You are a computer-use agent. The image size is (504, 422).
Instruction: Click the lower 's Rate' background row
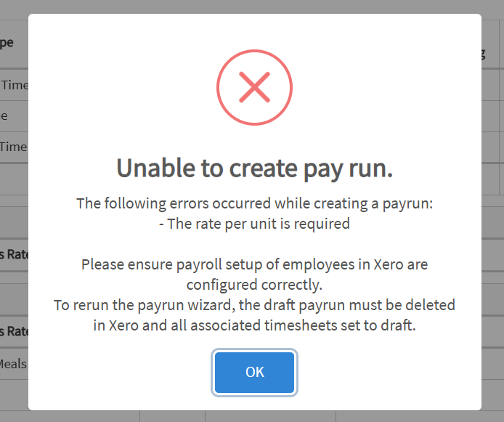tap(14, 331)
